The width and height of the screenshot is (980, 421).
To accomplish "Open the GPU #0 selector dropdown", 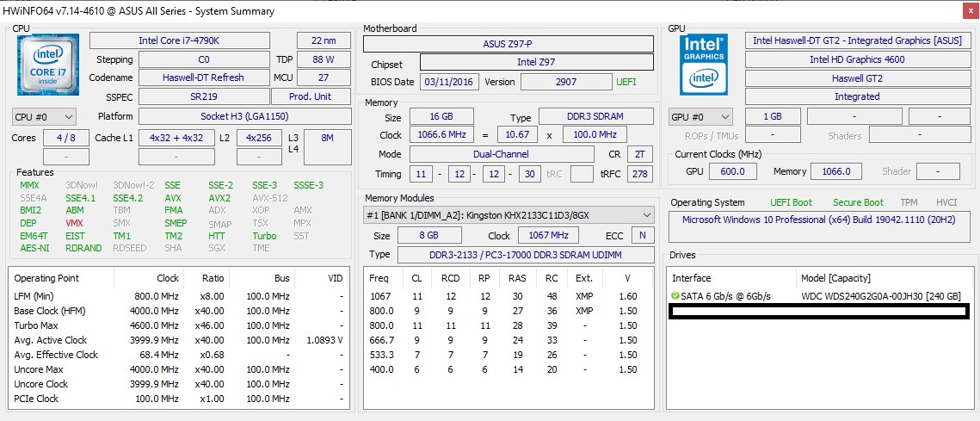I will (701, 117).
